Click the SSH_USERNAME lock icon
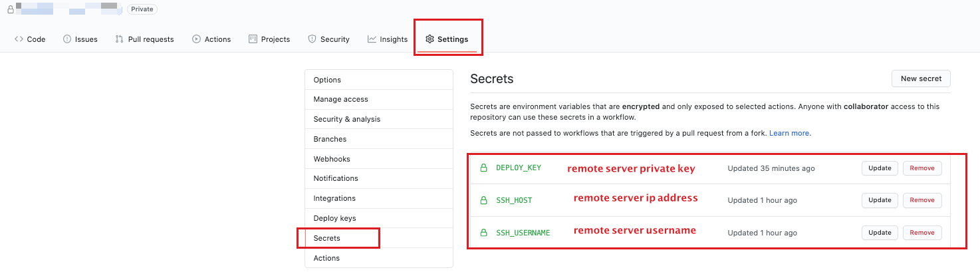The image size is (980, 274). 484,233
